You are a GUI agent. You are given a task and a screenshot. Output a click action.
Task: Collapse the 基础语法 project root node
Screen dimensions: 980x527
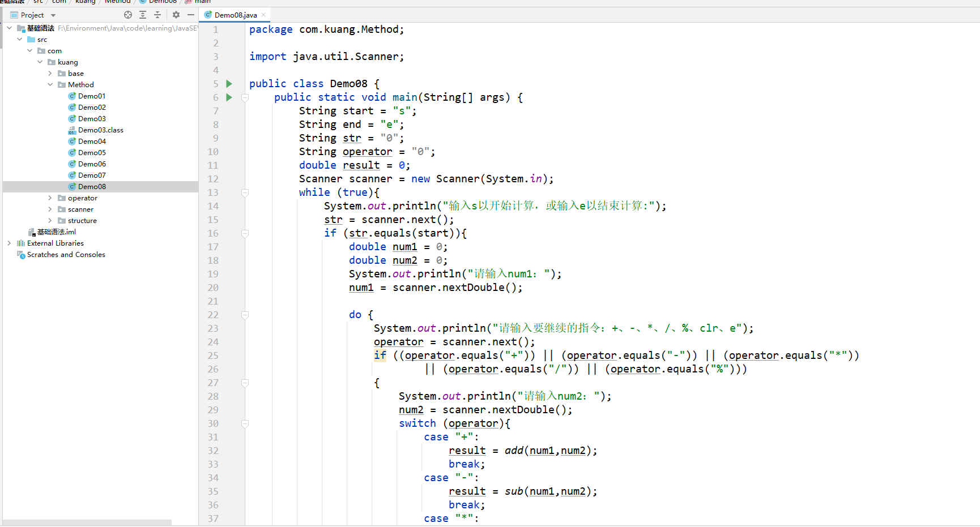10,28
